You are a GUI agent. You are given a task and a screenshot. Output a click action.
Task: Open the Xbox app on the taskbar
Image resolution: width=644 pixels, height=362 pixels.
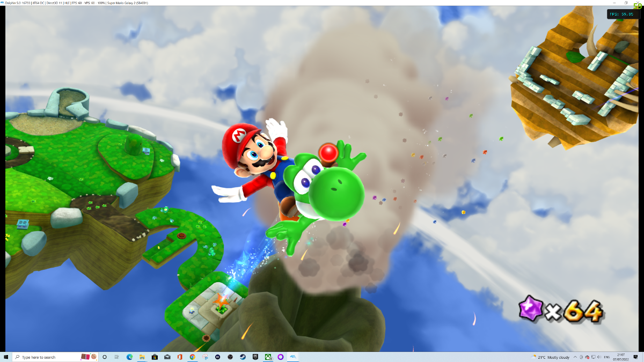pos(268,357)
